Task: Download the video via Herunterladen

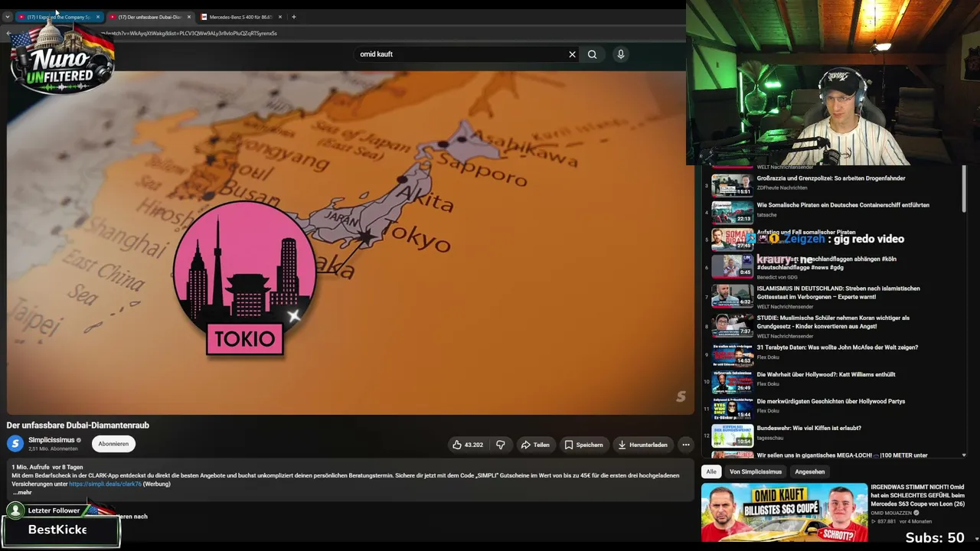Action: pos(642,445)
